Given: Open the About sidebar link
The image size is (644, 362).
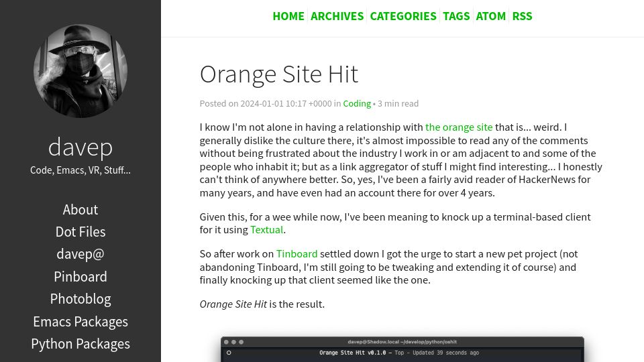Looking at the screenshot, I should pos(80,209).
